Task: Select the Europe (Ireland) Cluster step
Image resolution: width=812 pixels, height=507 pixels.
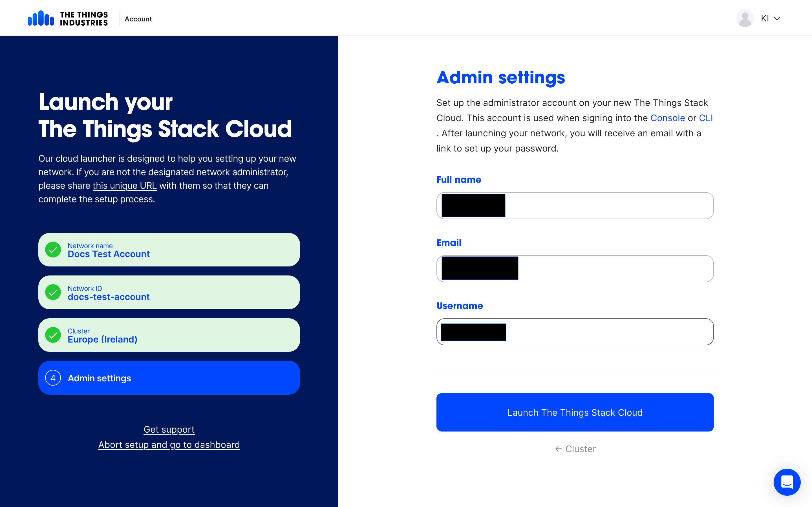Action: [169, 335]
